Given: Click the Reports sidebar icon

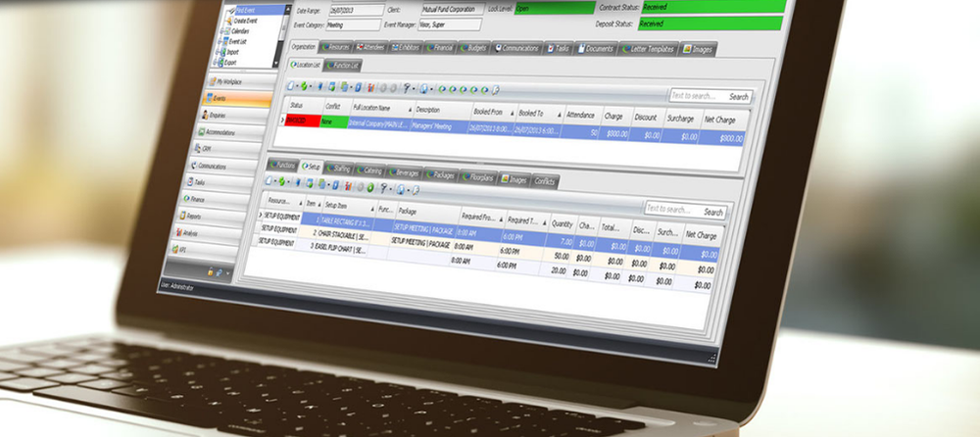Looking at the screenshot, I should click(182, 215).
